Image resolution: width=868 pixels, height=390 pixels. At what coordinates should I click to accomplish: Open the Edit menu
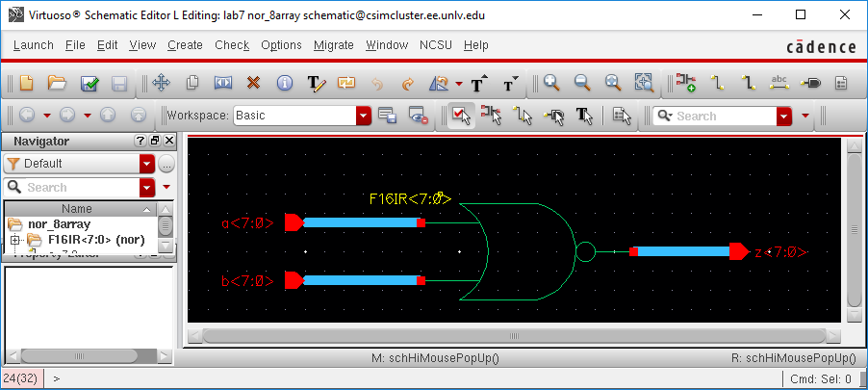pyautogui.click(x=108, y=45)
